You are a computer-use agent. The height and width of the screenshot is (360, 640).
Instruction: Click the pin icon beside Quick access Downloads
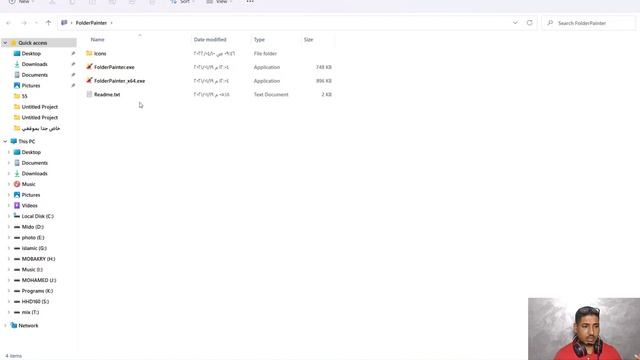[x=73, y=64]
